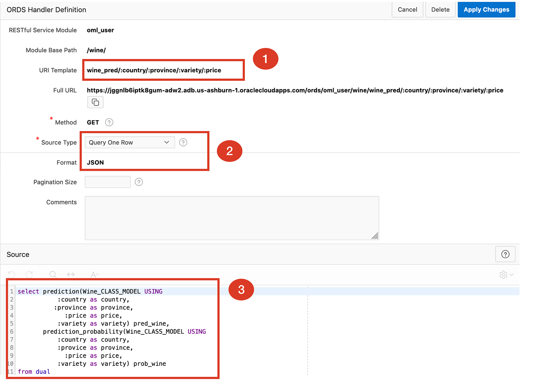Click the help icon next to Pagination Size
This screenshot has height=392, width=545.
click(139, 182)
